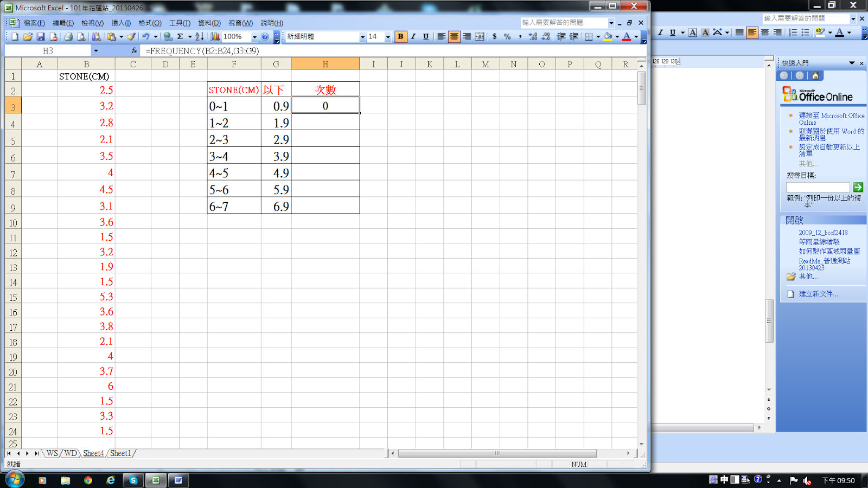Open the 資料(D) menu
The width and height of the screenshot is (868, 488).
click(x=209, y=23)
